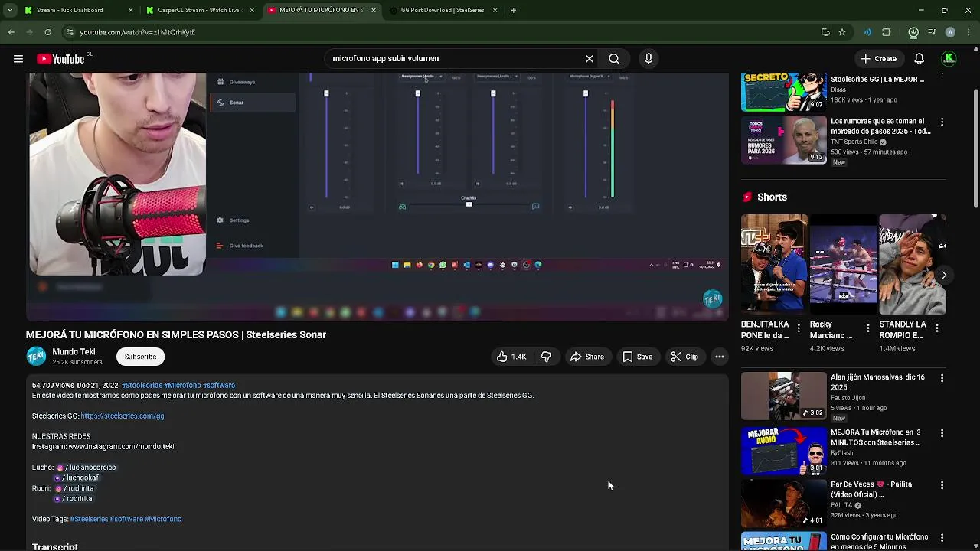980x551 pixels.
Task: Open options for BENJITALKA short
Action: click(799, 328)
